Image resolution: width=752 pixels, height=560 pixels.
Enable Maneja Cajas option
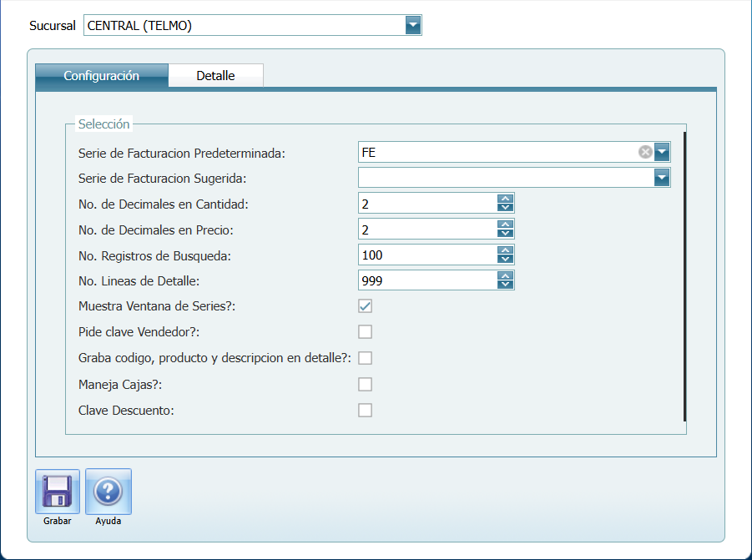point(365,384)
